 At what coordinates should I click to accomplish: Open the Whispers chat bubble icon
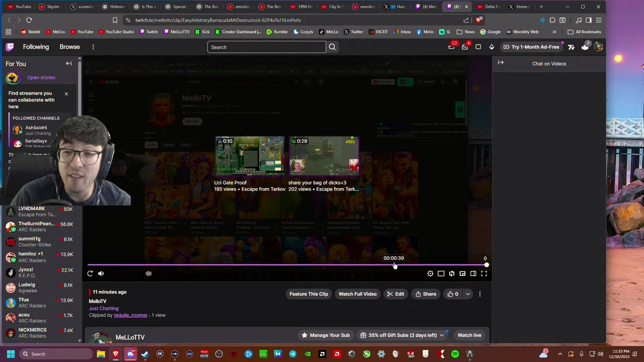point(478,47)
